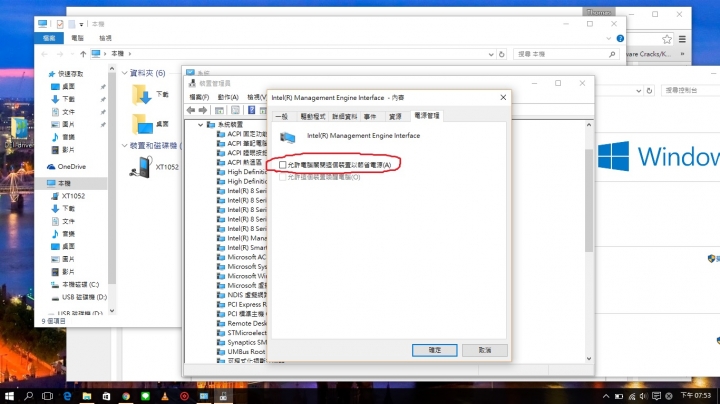720x404 pixels.
Task: Close the Management Engine Interface properties dialog
Action: coord(503,97)
